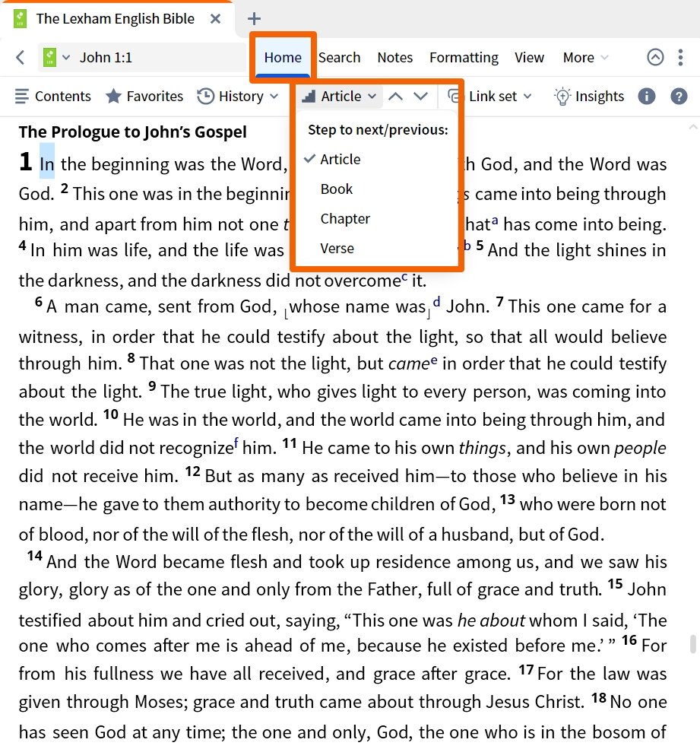Viewport: 700px width, 749px height.
Task: Click the scroll-up arrow at top right
Action: point(693,127)
